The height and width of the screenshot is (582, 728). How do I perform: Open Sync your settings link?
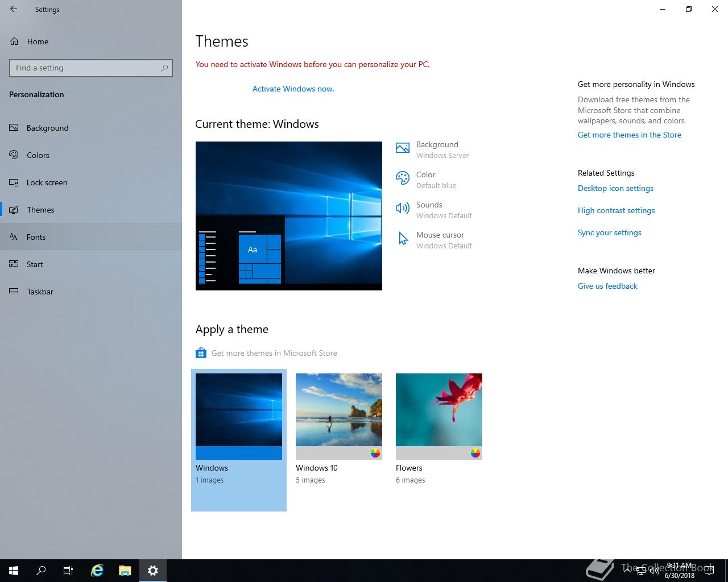(610, 232)
